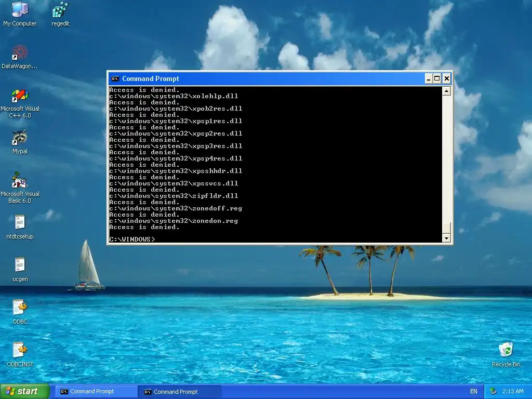
Task: Click the network tray icon
Action: point(494,392)
